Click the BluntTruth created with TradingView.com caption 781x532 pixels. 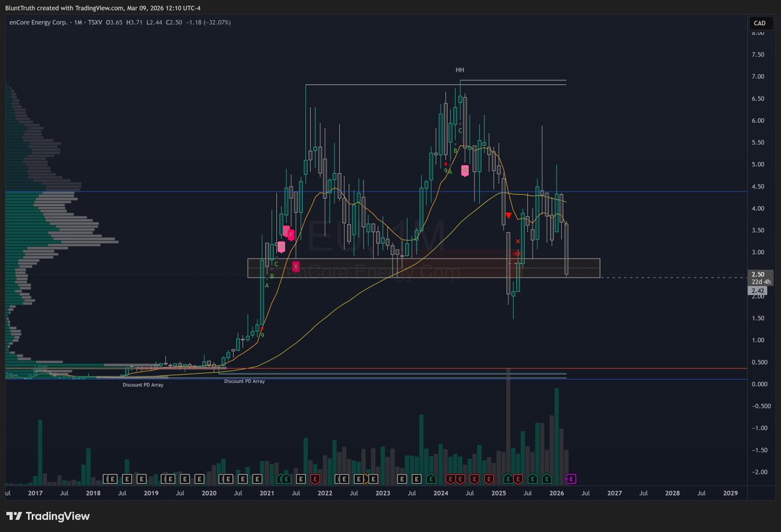103,7
